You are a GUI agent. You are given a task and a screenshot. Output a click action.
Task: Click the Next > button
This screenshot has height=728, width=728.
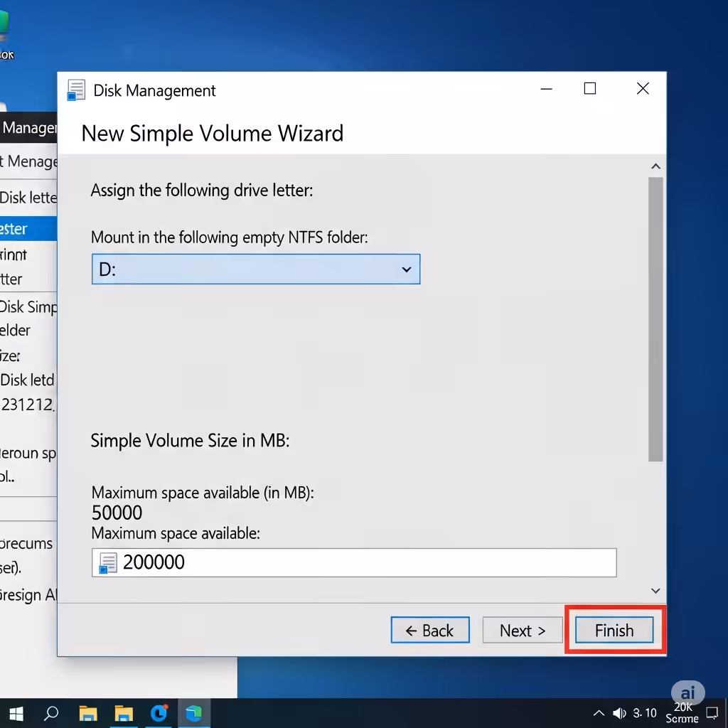pos(523,630)
